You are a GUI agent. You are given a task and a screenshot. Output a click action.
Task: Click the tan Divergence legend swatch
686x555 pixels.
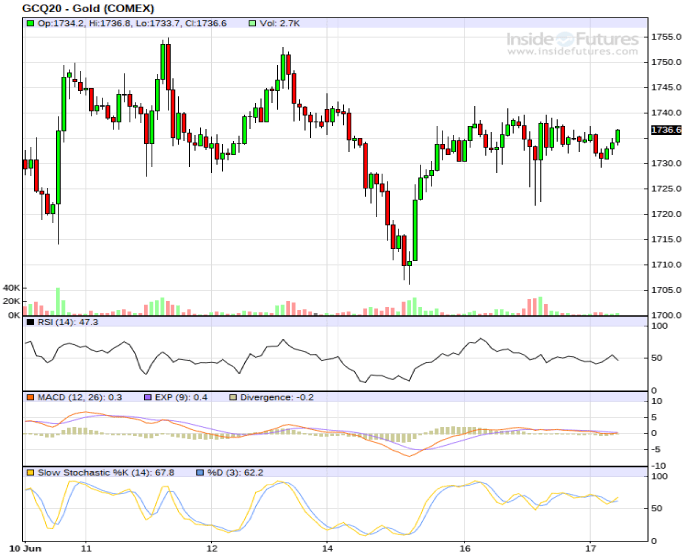click(x=233, y=397)
